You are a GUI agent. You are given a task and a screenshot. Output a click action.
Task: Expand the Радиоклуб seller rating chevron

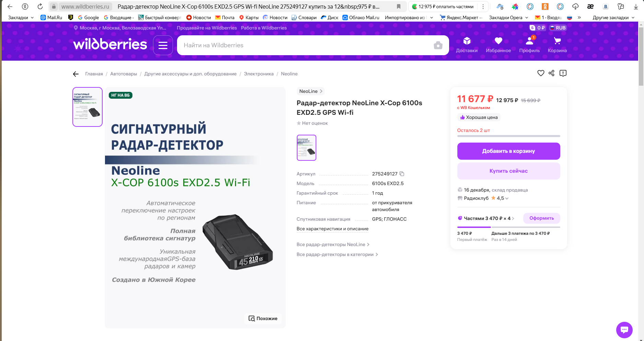coord(507,198)
